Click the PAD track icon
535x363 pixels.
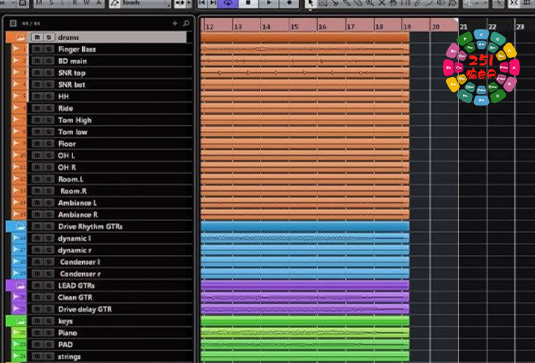pos(18,345)
